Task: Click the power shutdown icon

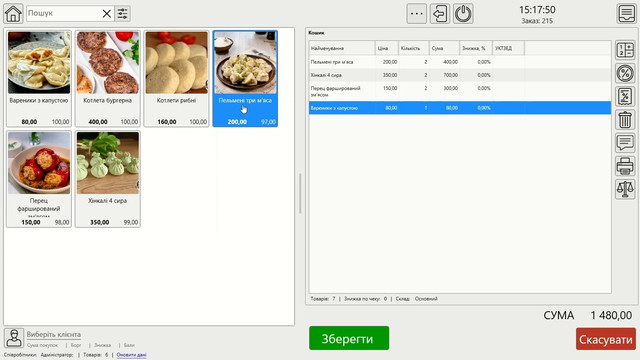Action: click(x=463, y=13)
